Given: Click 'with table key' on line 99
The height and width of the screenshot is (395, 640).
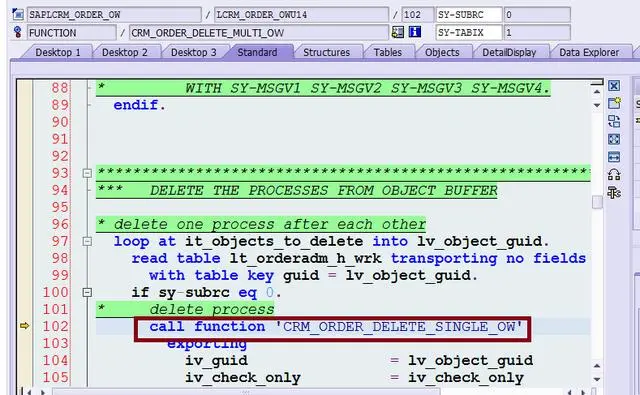Looking at the screenshot, I should (x=211, y=275).
